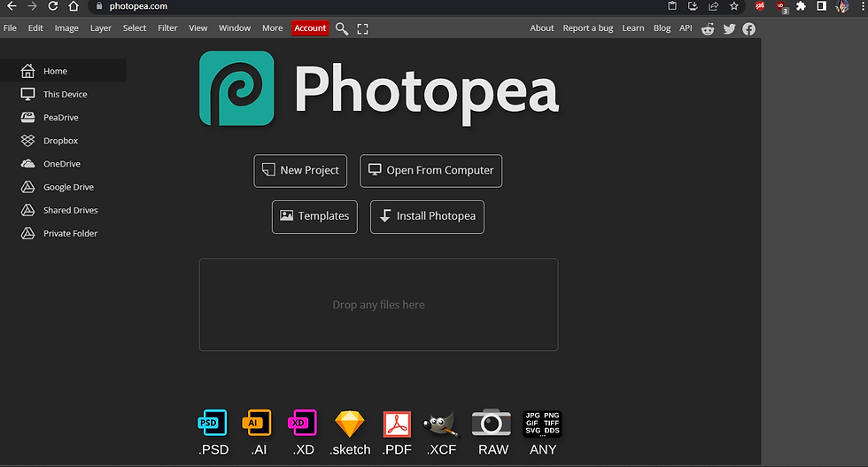
Task: Click the .PSD format icon
Action: pyautogui.click(x=213, y=424)
